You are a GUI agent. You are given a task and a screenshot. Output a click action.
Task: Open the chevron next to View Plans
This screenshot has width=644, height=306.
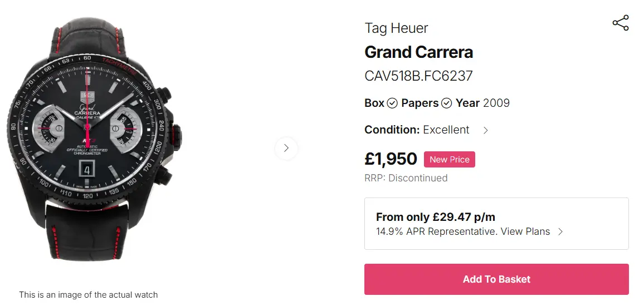[x=560, y=231]
